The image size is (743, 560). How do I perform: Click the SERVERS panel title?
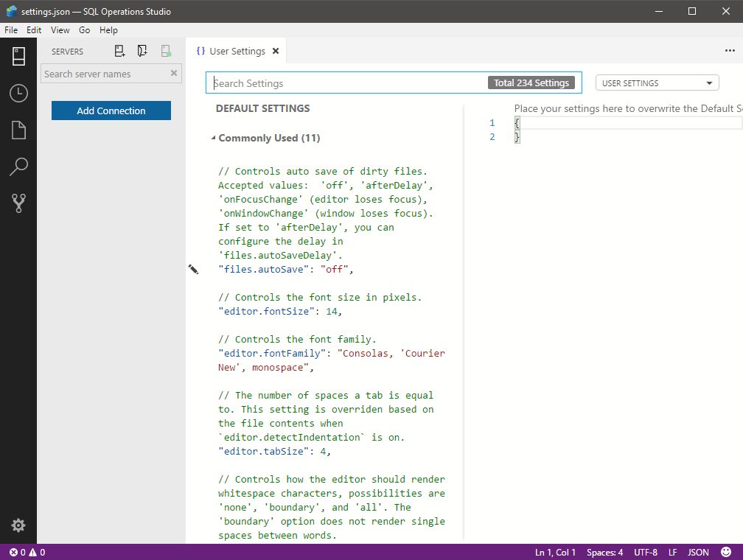67,51
